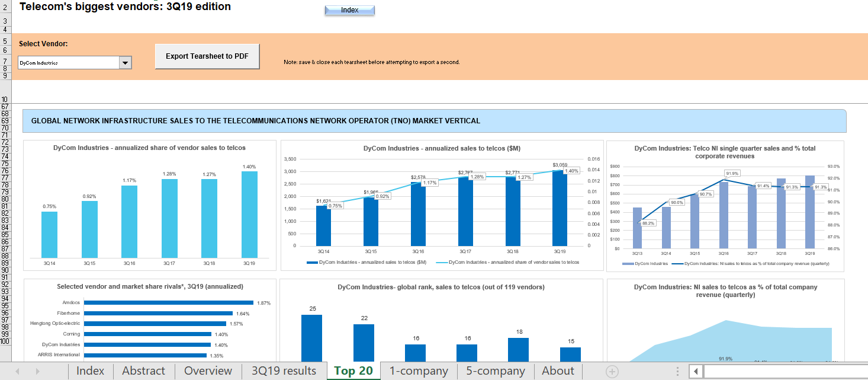Screen dimensions: 868x380
Task: Click the 3Q19 bar showing 1.40% share
Action: pos(249,214)
